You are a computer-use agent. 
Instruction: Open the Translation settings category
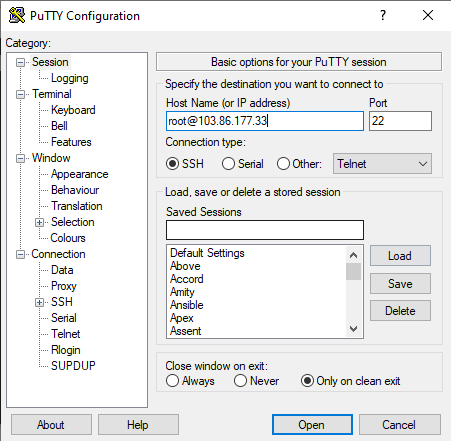tap(77, 206)
